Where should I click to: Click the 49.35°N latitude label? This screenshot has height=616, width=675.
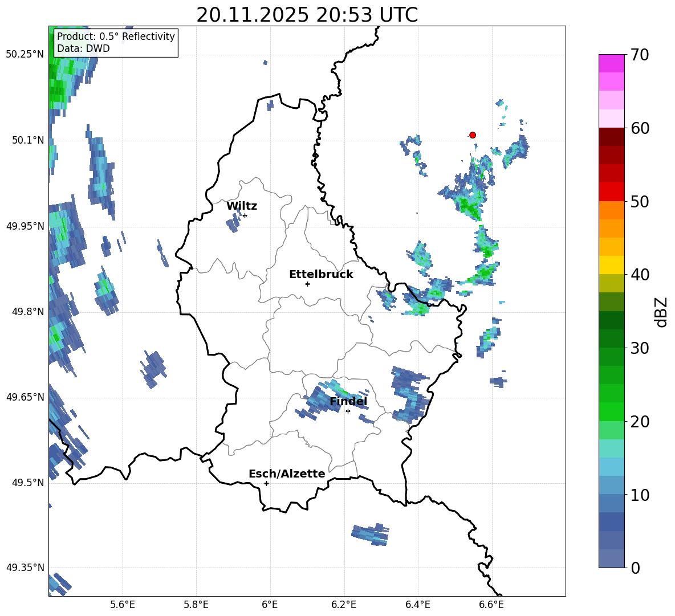[26, 568]
